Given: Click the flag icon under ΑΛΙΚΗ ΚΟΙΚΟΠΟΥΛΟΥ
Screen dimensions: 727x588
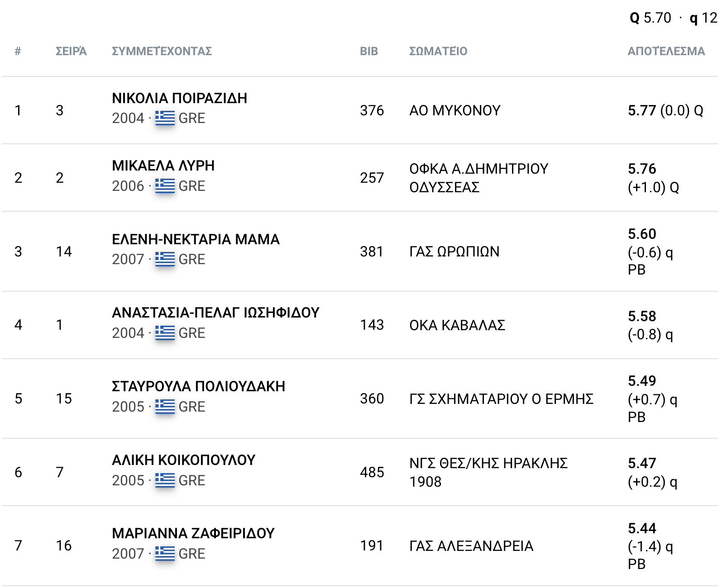Looking at the screenshot, I should 165,480.
